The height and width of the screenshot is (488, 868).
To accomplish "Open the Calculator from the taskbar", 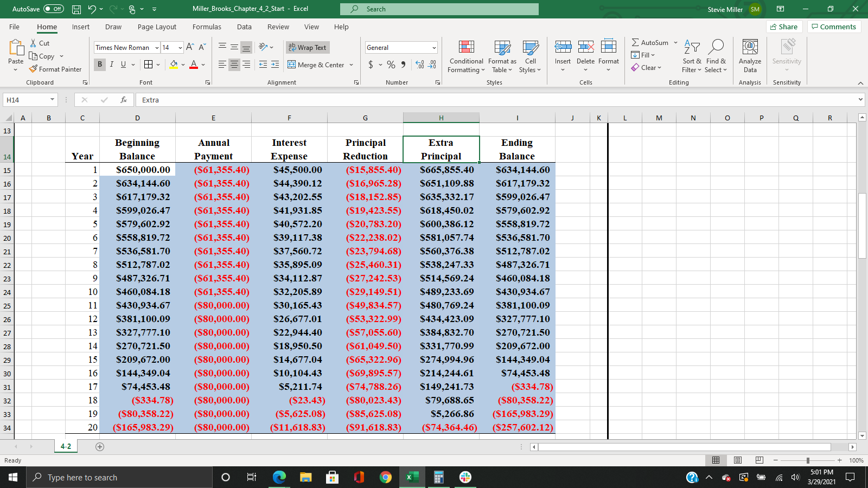I will tap(439, 477).
